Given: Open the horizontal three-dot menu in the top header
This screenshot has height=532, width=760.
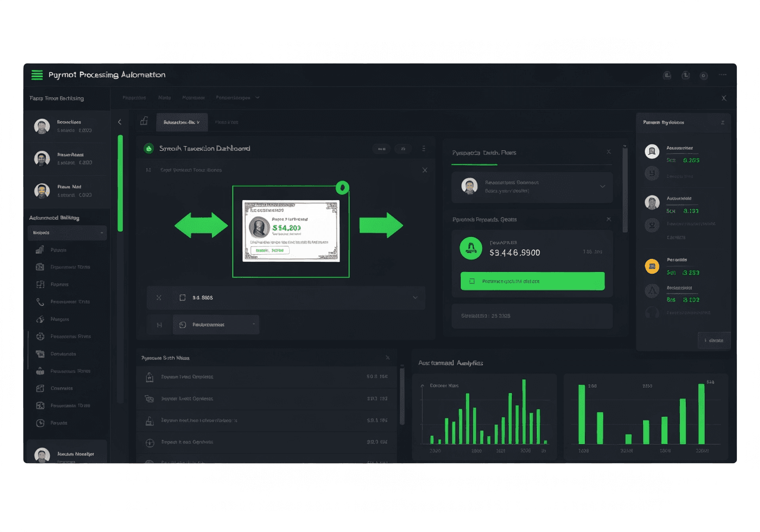Looking at the screenshot, I should pos(723,75).
